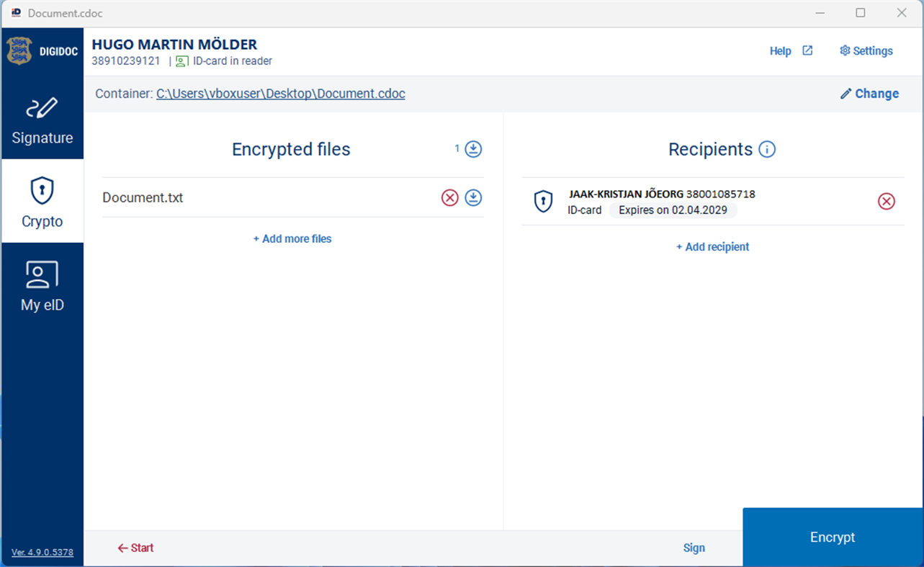Open the Signature tab
Viewport: 924px width, 567px height.
(x=42, y=117)
